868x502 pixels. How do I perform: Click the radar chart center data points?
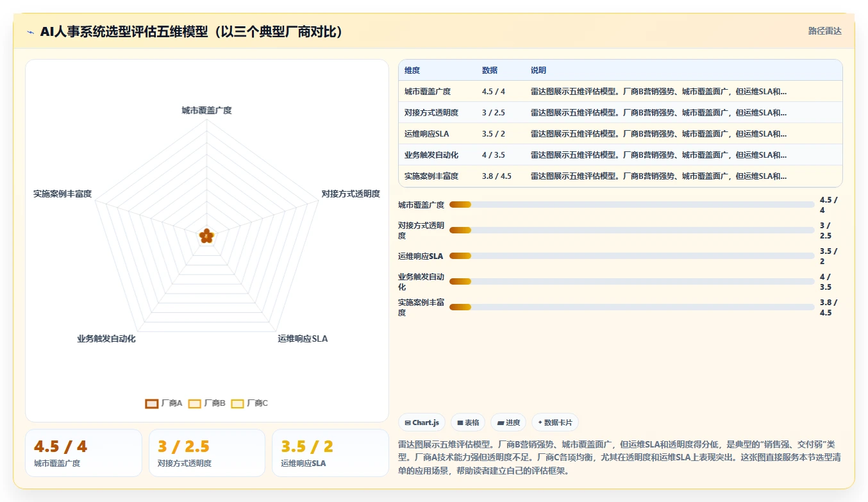(206, 236)
